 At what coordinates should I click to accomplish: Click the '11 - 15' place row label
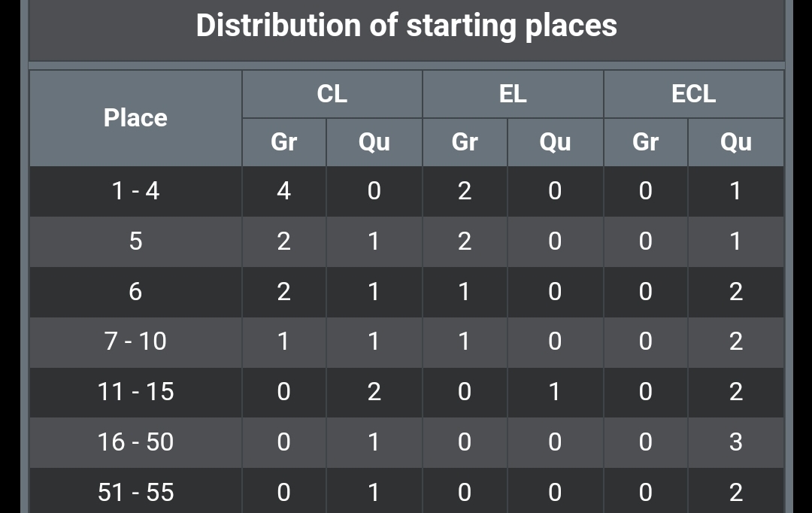(x=135, y=392)
